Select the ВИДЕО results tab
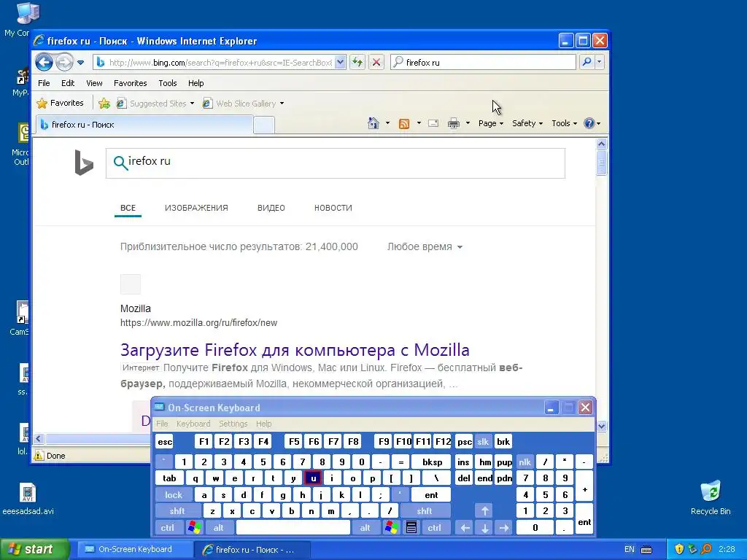The height and width of the screenshot is (560, 747). [x=271, y=208]
